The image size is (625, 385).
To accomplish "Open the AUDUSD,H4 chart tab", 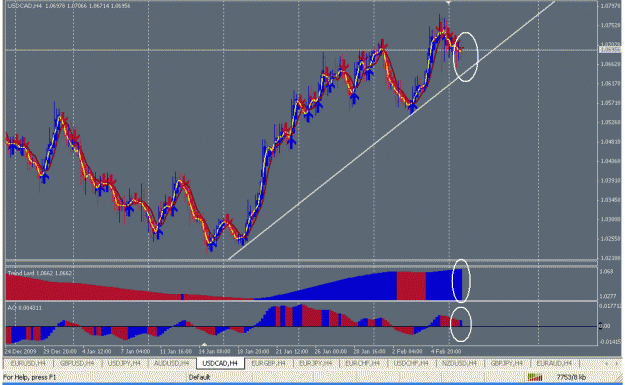I will tap(171, 363).
